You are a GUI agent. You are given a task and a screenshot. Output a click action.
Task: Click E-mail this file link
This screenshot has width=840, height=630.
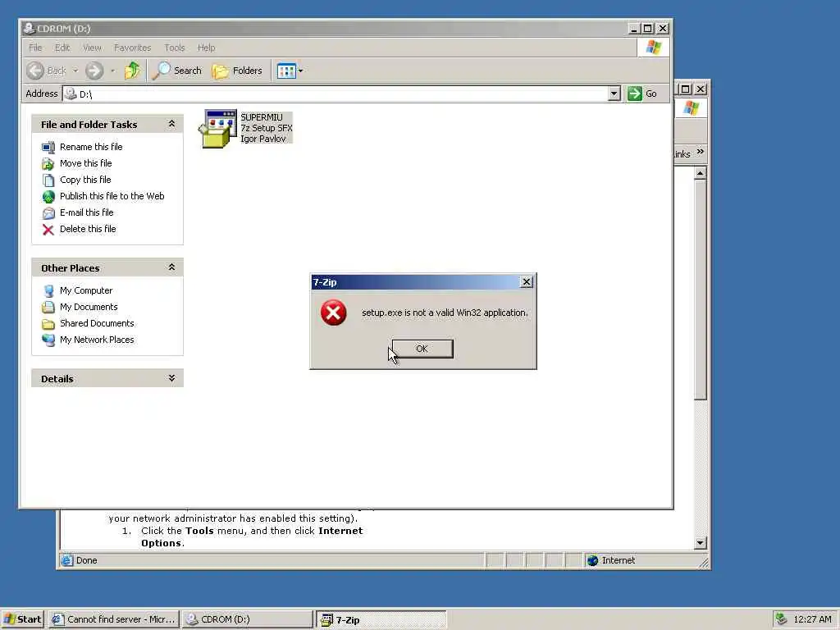86,212
